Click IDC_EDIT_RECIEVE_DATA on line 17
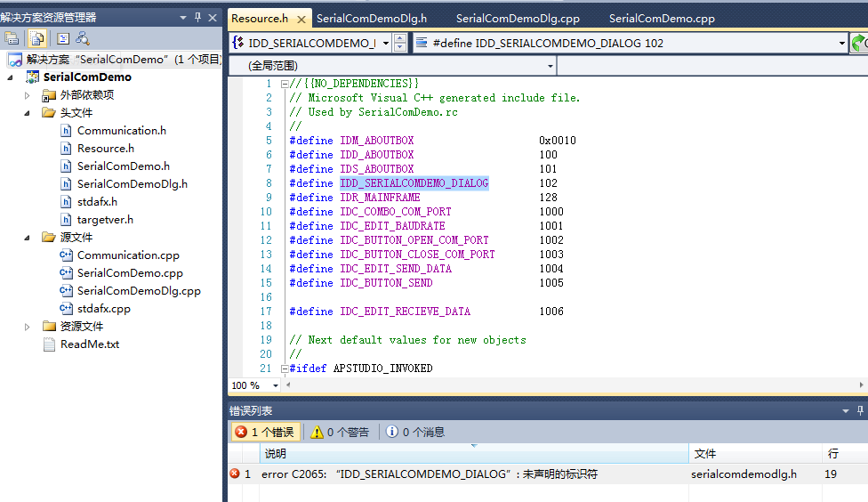 [405, 312]
